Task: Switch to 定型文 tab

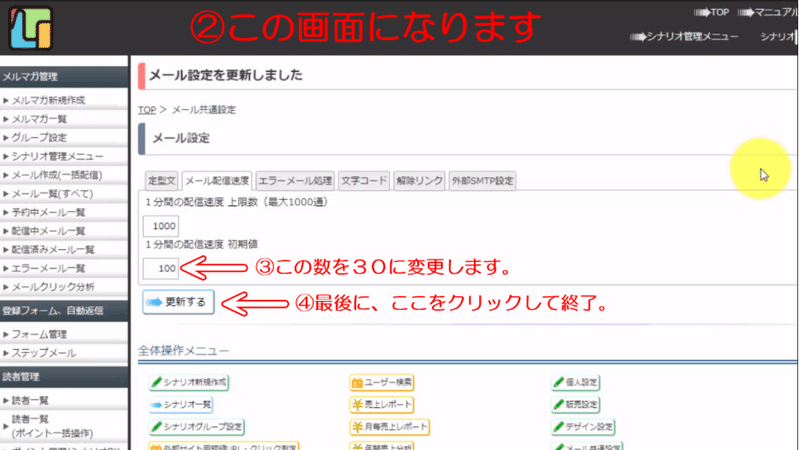Action: [x=162, y=181]
